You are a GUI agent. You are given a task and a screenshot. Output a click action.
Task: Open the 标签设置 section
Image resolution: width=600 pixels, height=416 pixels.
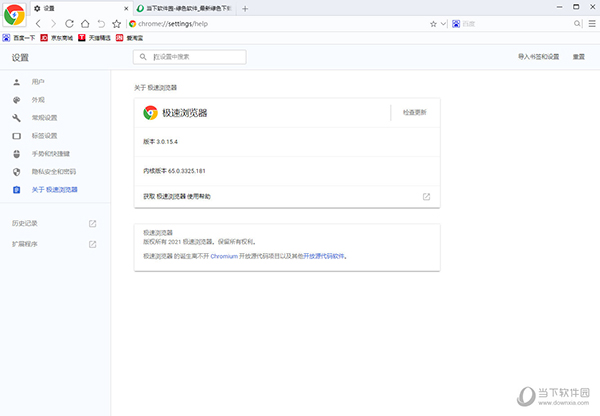click(55, 136)
